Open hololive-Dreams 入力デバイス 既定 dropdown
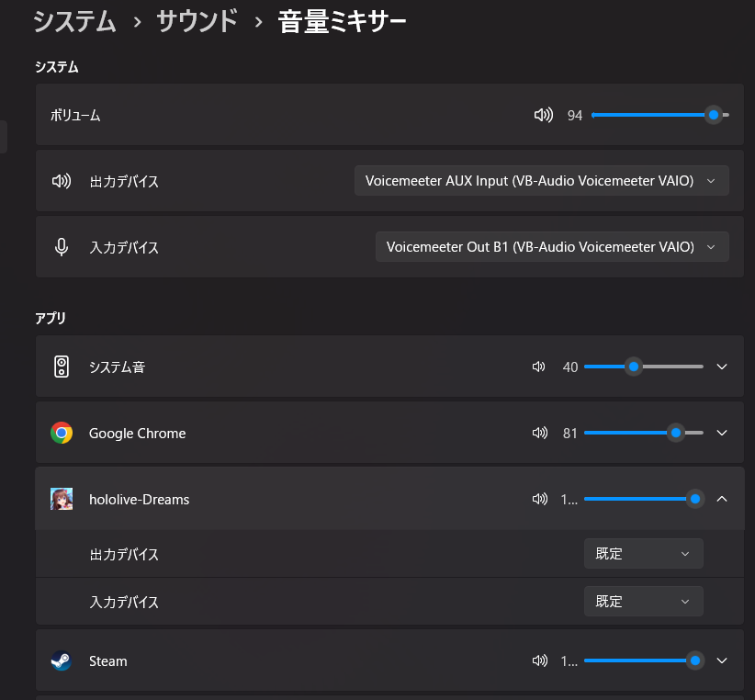 pyautogui.click(x=643, y=602)
